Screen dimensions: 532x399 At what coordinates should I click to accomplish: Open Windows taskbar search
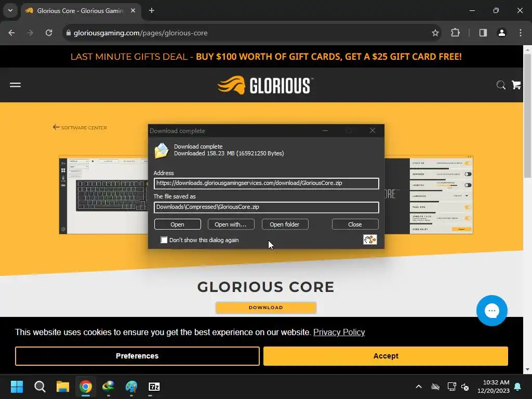point(39,387)
